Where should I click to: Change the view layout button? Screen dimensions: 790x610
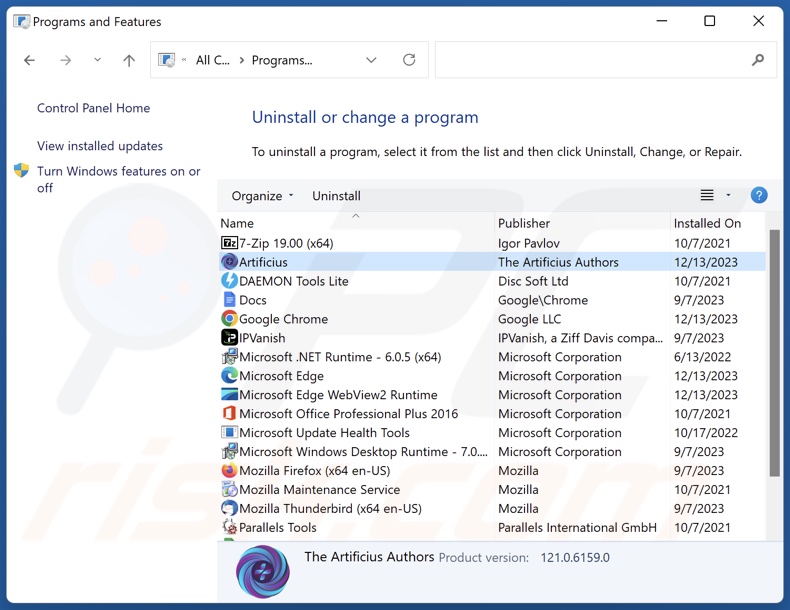tap(707, 195)
